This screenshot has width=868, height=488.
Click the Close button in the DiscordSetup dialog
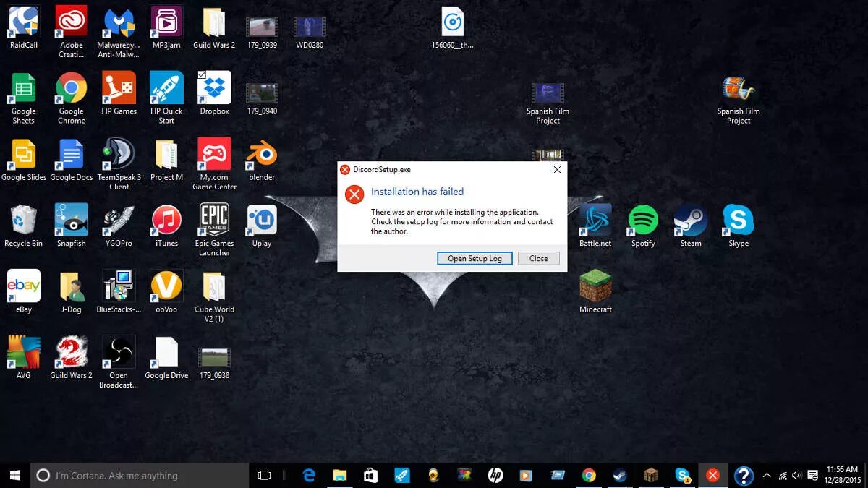click(538, 258)
